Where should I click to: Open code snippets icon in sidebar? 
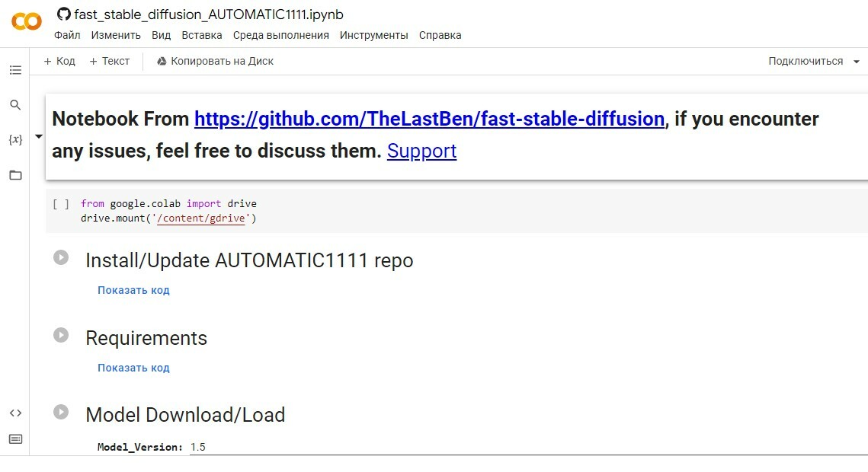[15, 413]
